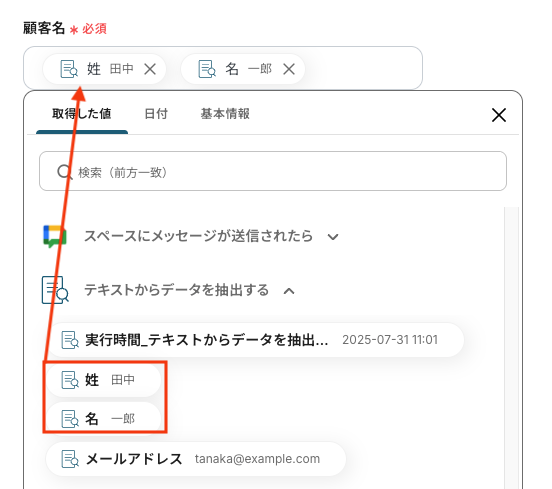
Task: Switch to the 取得した値 tab
Action: point(82,114)
